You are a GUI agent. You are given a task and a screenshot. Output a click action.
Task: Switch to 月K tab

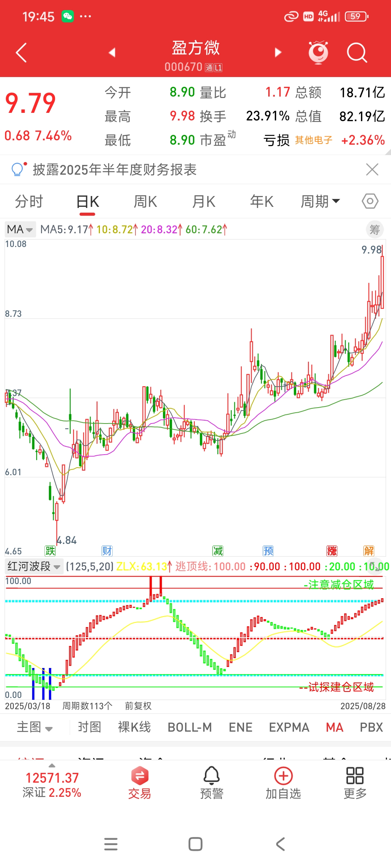tap(204, 201)
